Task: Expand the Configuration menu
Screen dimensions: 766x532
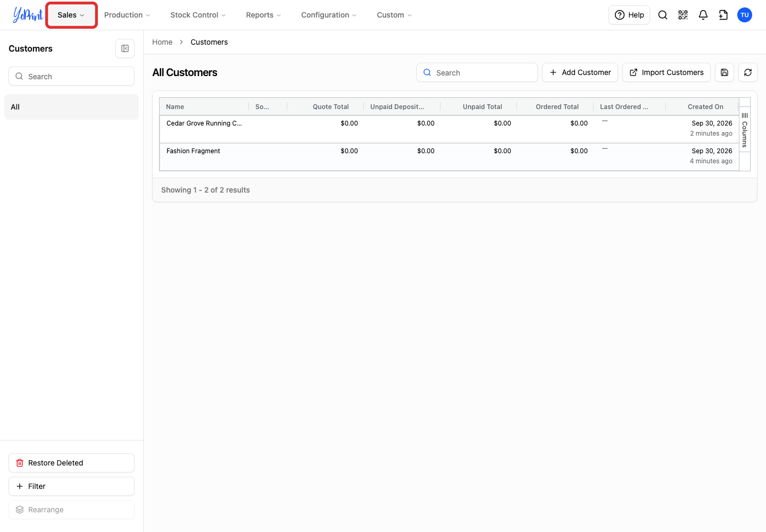Action: pyautogui.click(x=329, y=15)
